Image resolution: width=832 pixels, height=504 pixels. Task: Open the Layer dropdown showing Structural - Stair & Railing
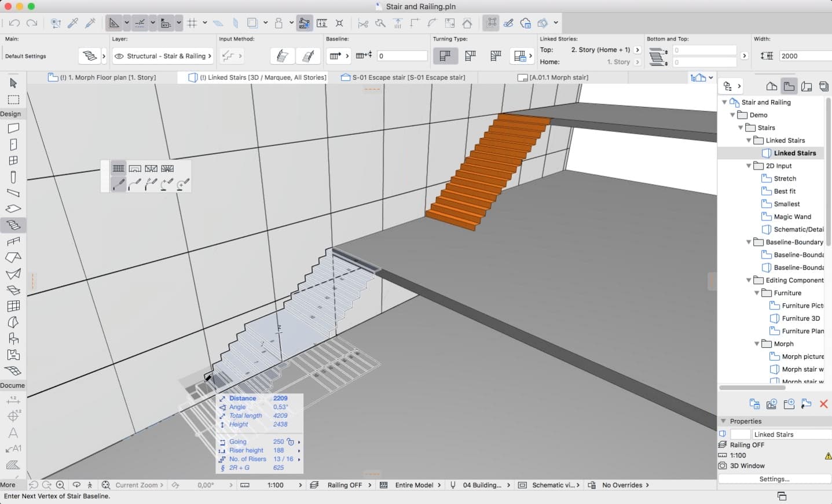click(163, 56)
